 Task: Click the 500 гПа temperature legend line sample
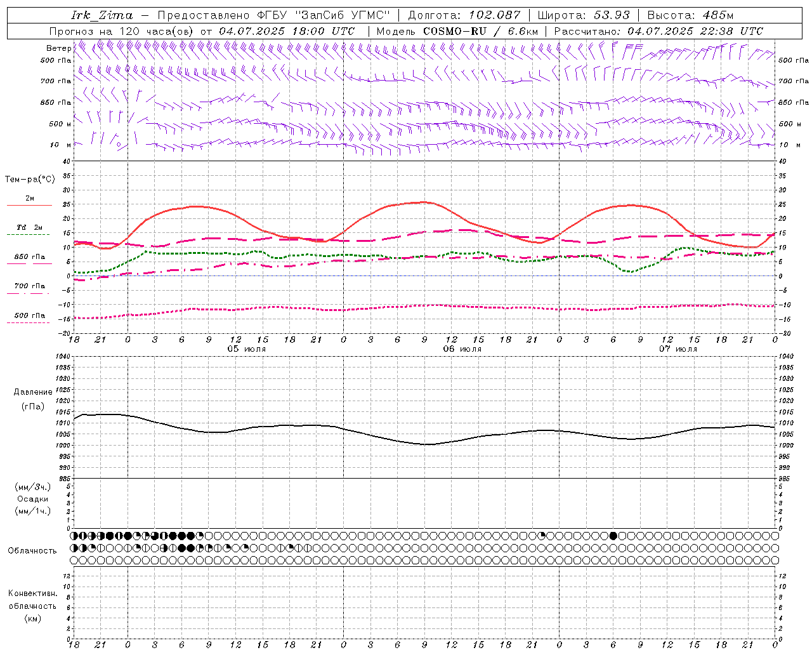[28, 322]
